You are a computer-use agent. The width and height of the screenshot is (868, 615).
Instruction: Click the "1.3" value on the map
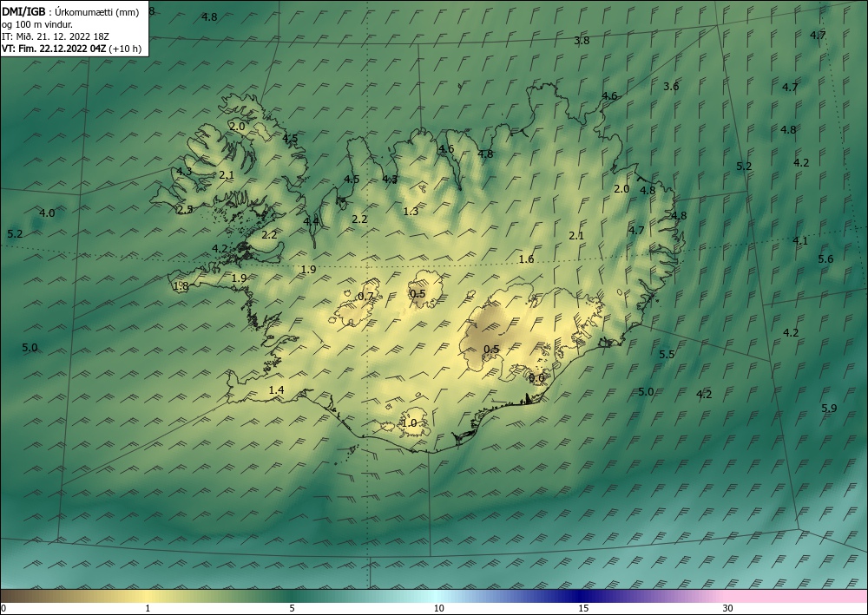point(411,212)
